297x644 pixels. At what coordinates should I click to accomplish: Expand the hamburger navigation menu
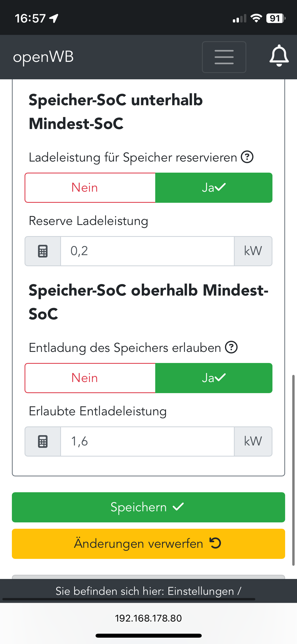pyautogui.click(x=224, y=57)
